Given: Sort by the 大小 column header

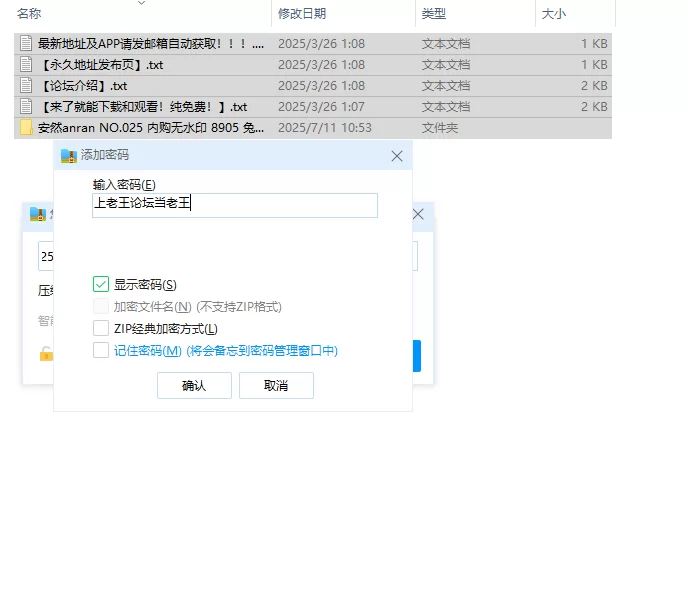Looking at the screenshot, I should click(x=554, y=14).
